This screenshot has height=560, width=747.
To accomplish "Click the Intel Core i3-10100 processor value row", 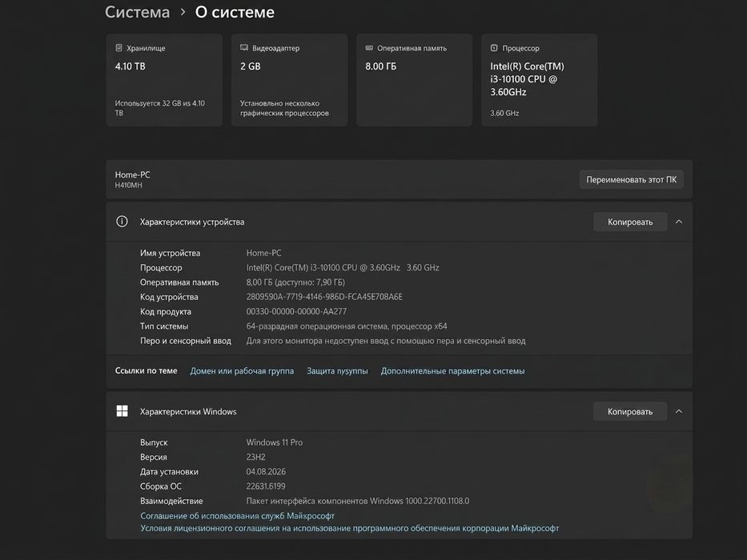I will (x=343, y=268).
